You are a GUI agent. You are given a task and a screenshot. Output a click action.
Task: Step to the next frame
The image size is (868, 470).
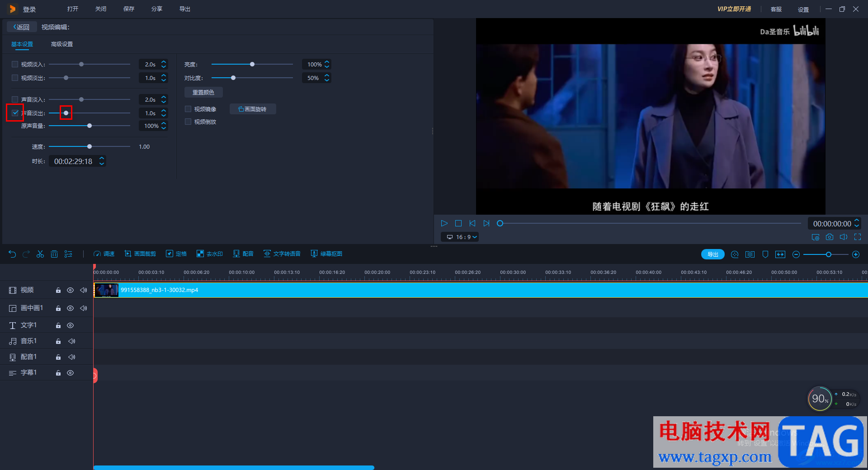(486, 223)
